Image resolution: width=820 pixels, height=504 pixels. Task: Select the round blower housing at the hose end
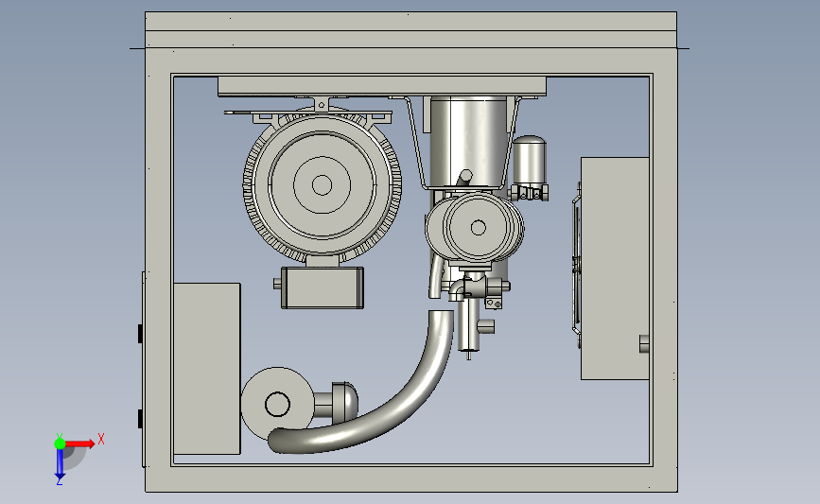(277, 404)
